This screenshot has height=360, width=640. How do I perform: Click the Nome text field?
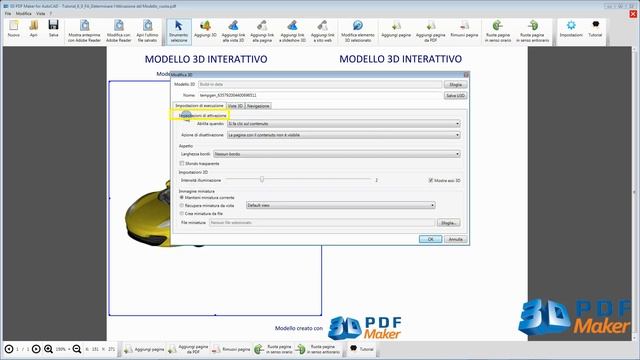click(320, 95)
